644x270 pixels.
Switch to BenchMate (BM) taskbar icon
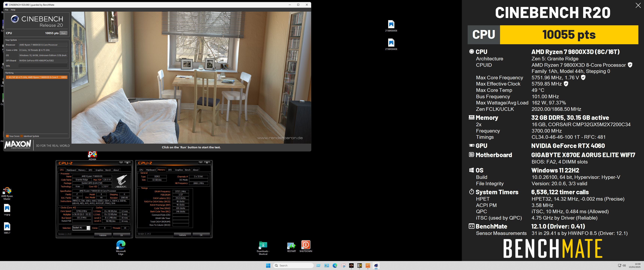pos(359,265)
